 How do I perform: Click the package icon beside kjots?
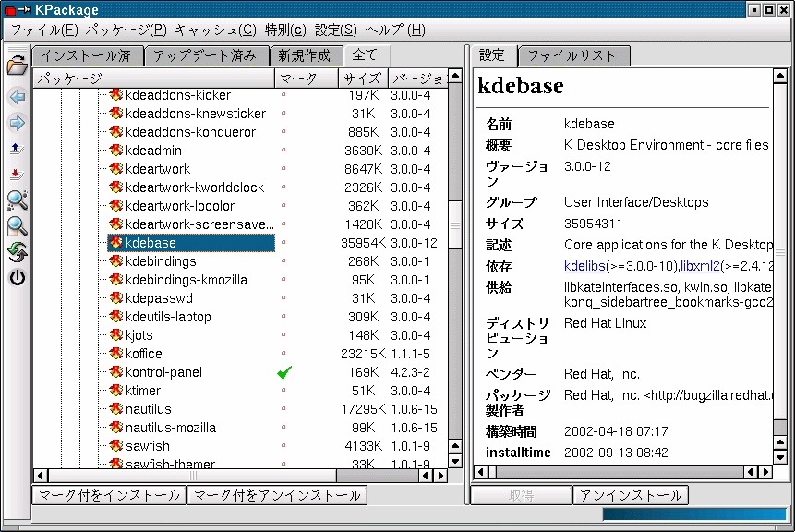click(x=116, y=334)
